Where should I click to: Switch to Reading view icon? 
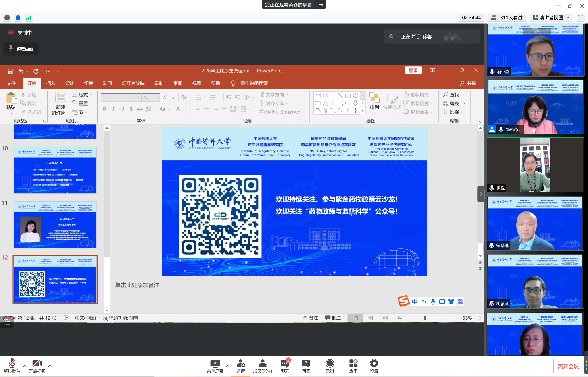385,318
